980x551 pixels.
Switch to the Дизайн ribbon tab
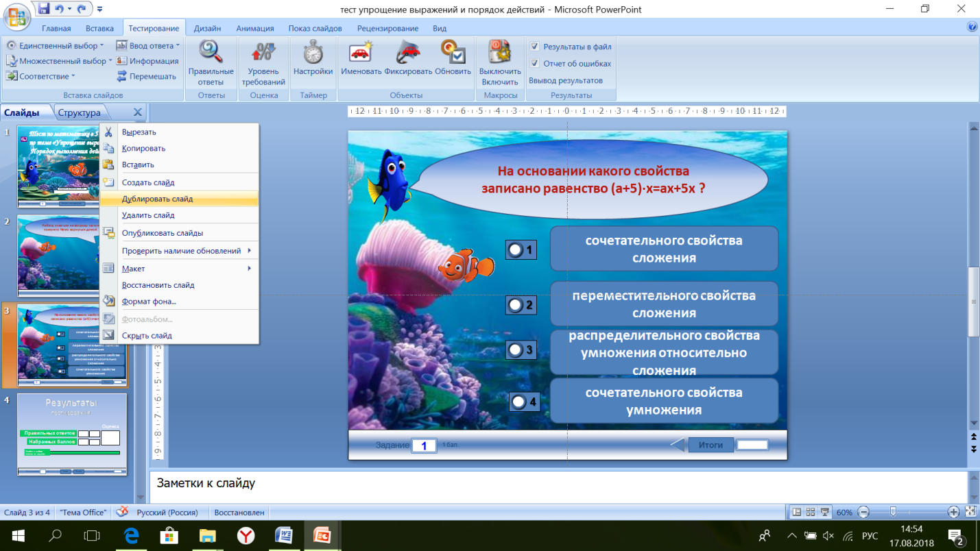(207, 28)
